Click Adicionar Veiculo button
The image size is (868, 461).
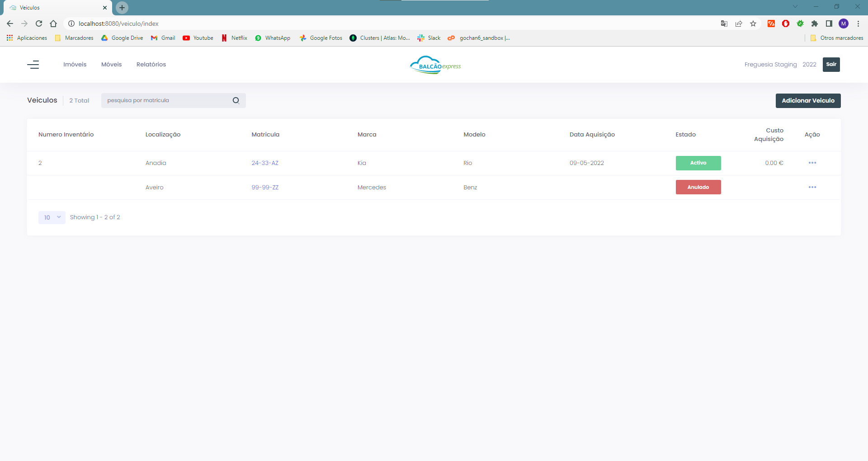pos(808,101)
